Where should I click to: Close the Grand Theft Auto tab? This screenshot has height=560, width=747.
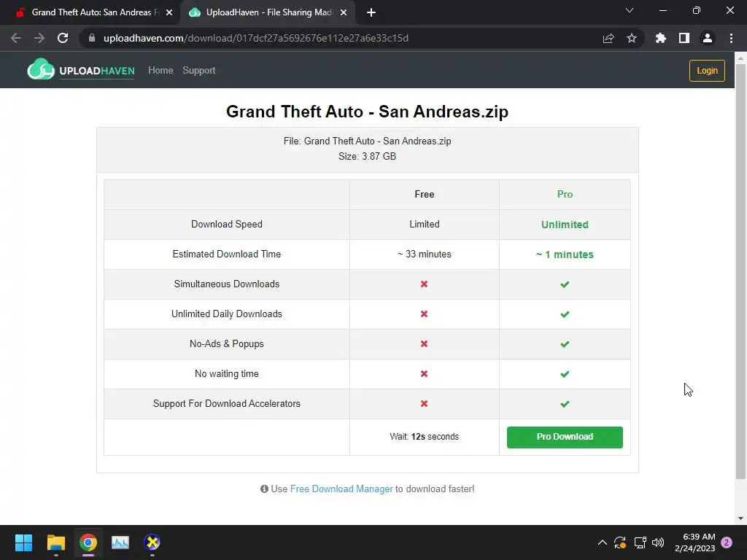[169, 12]
